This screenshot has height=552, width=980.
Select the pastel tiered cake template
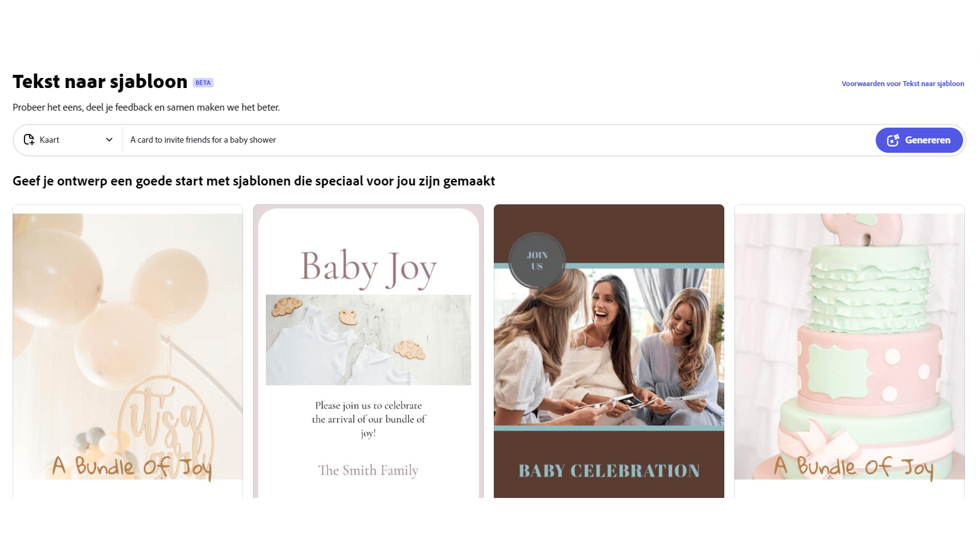(x=849, y=351)
